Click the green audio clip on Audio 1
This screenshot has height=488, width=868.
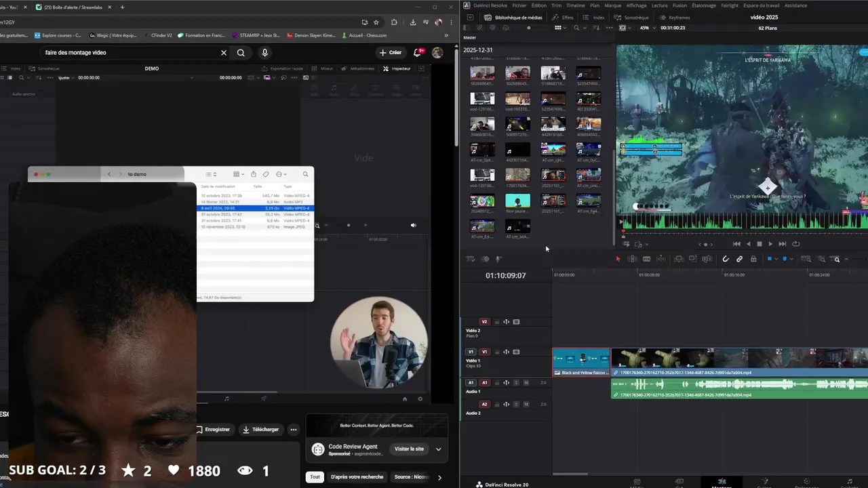[739, 388]
